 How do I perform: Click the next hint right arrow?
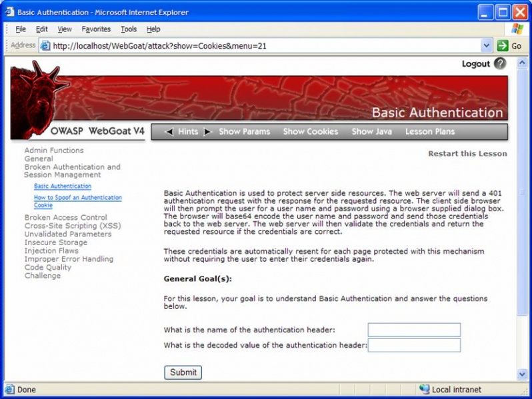pyautogui.click(x=207, y=131)
